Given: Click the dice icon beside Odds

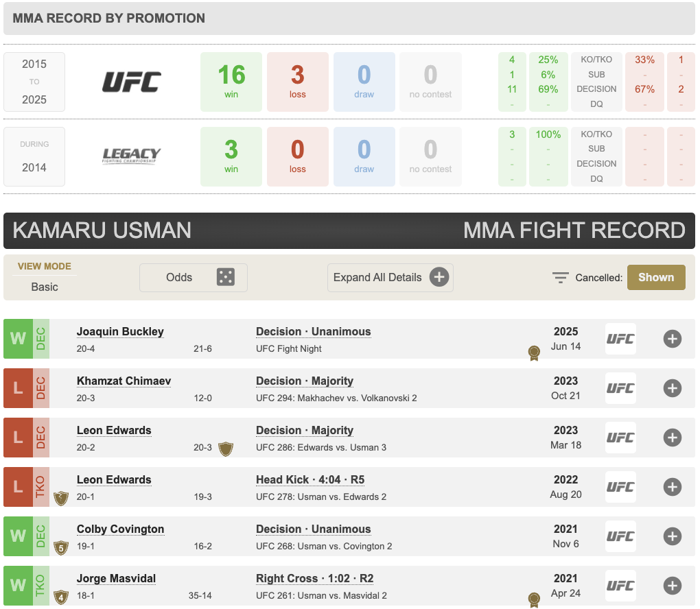Looking at the screenshot, I should point(225,277).
